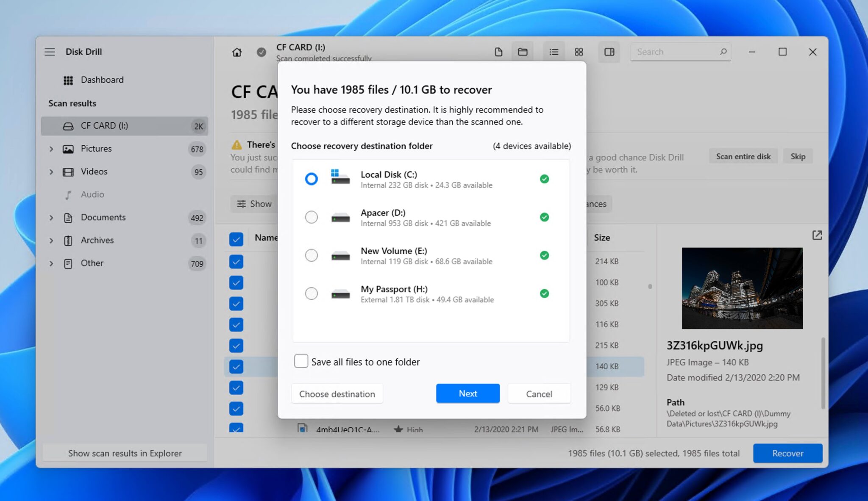Switch to grid view in the toolbar
The width and height of the screenshot is (868, 501).
pyautogui.click(x=579, y=52)
